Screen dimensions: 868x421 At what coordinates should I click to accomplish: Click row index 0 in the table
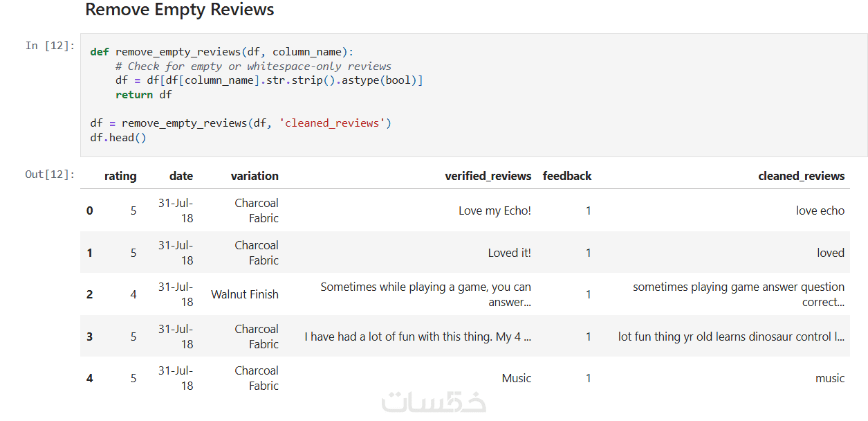click(90, 210)
